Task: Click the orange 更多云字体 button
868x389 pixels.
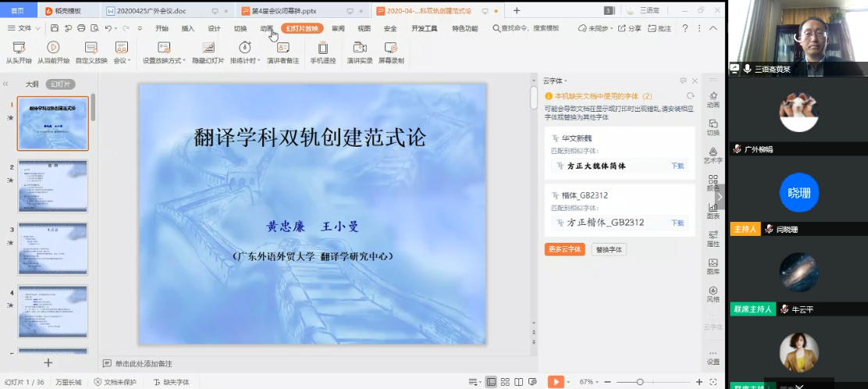Action: point(564,250)
